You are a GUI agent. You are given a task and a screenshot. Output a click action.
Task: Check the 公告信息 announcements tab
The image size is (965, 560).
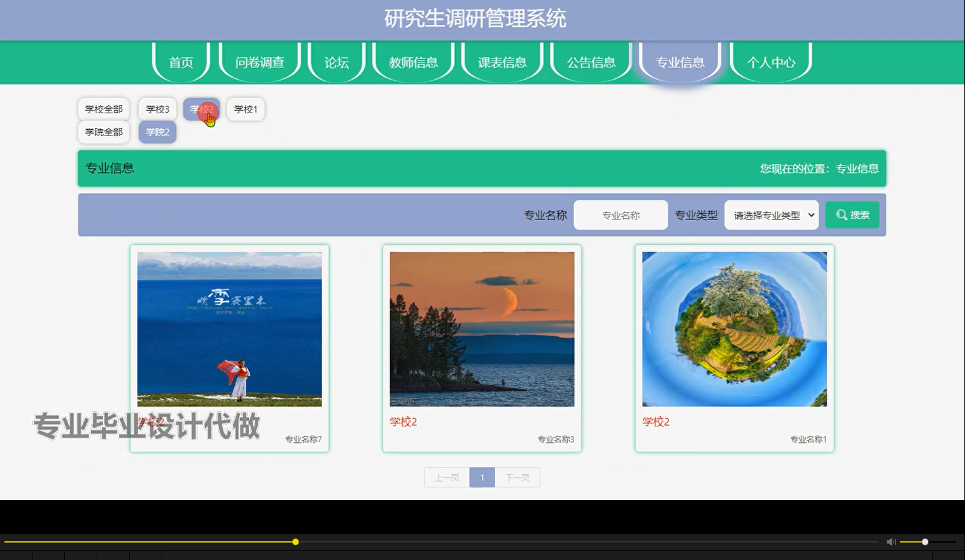(x=591, y=62)
